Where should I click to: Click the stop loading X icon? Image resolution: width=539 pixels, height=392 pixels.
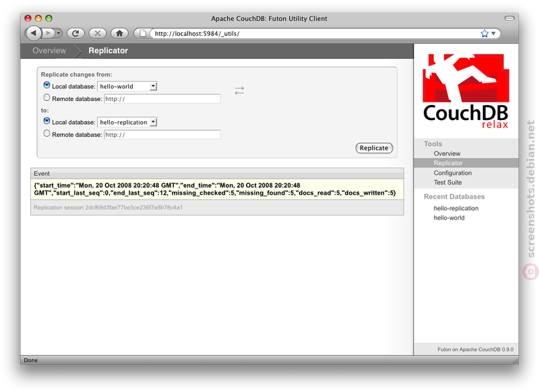98,33
